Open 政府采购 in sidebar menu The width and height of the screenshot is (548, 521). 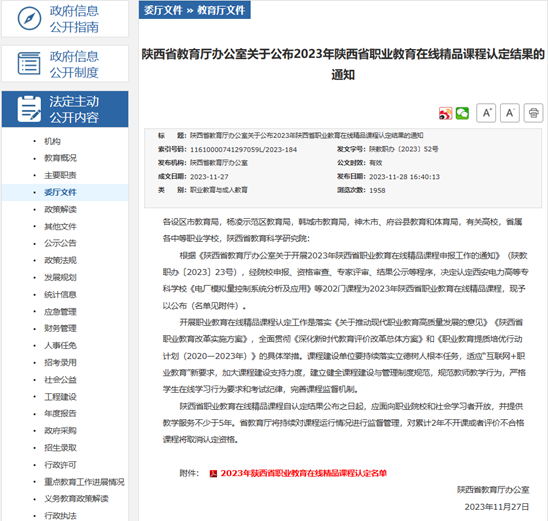[x=60, y=430]
